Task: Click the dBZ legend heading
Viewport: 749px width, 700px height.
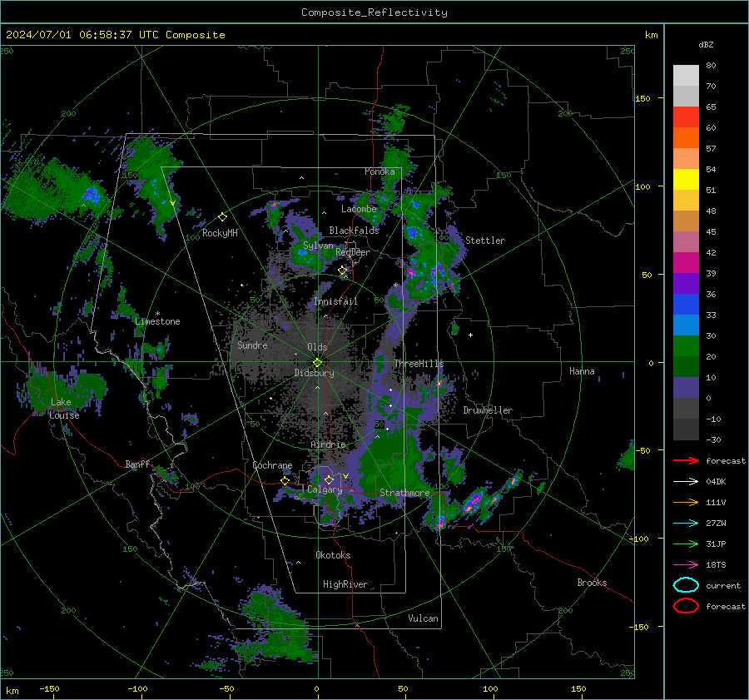Action: pos(706,44)
